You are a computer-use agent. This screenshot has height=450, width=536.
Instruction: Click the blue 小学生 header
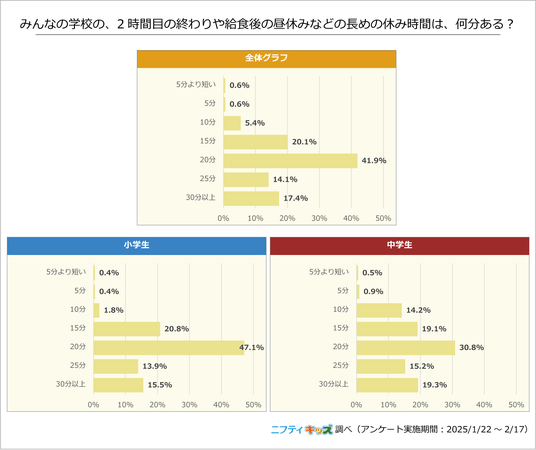[x=136, y=246]
